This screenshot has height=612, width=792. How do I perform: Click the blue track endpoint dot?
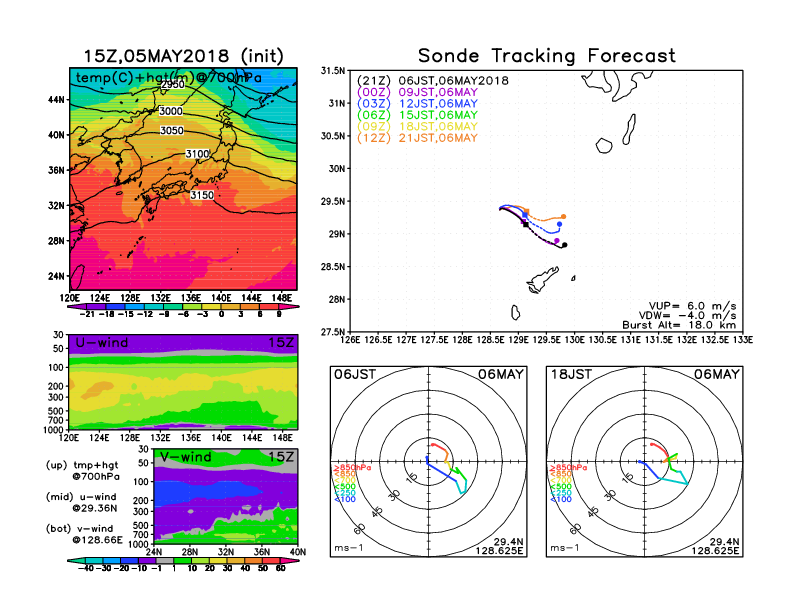pos(559,225)
